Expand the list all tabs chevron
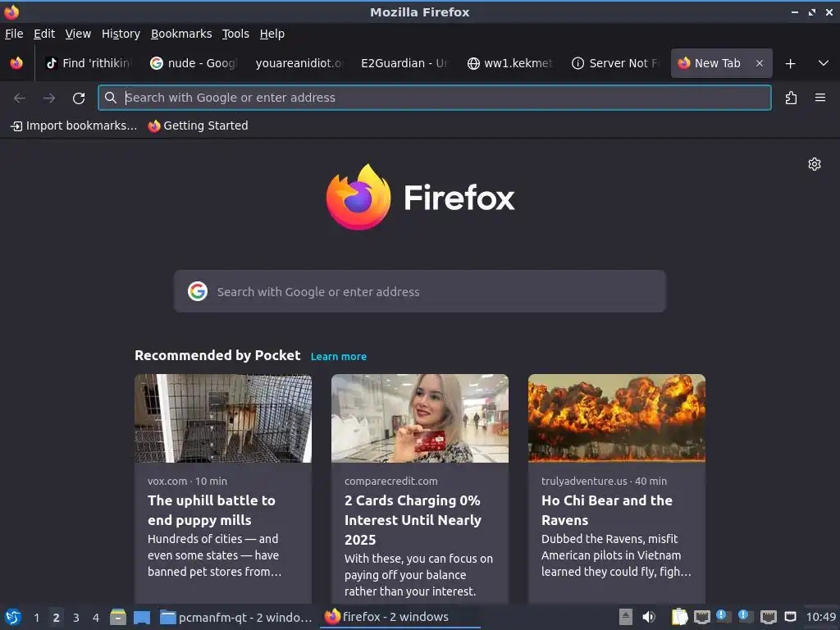This screenshot has width=840, height=630. tap(824, 63)
